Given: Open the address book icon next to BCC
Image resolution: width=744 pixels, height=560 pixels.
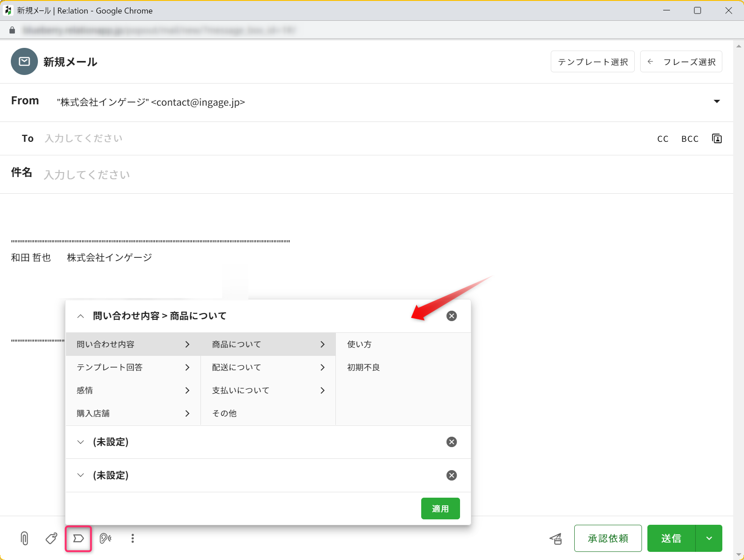Looking at the screenshot, I should (x=716, y=139).
